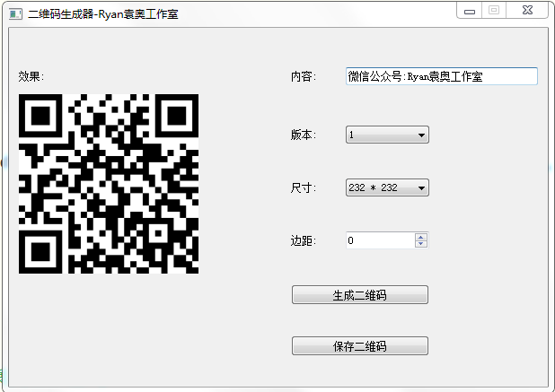Click the 生成二维码 button
555x392 pixels.
(360, 295)
